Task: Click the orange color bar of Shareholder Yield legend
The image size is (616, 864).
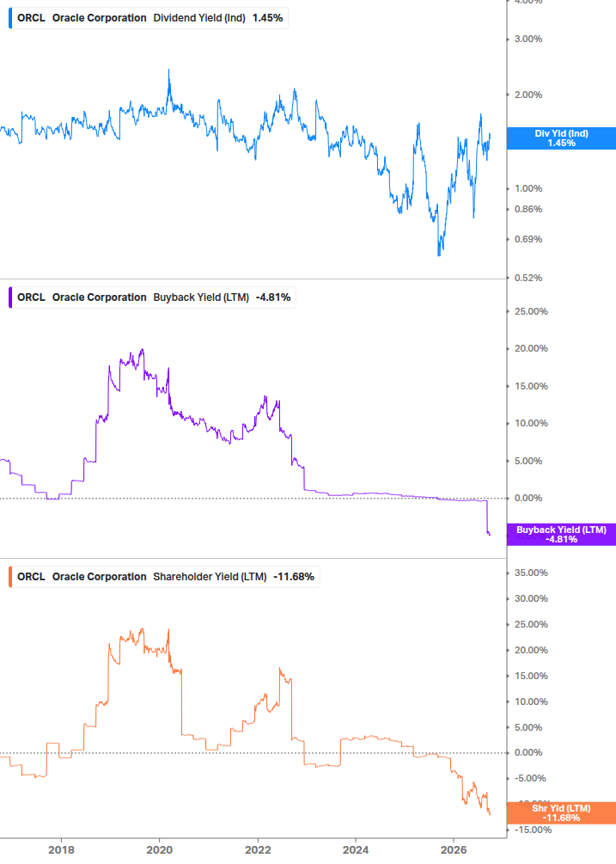Action: point(10,576)
